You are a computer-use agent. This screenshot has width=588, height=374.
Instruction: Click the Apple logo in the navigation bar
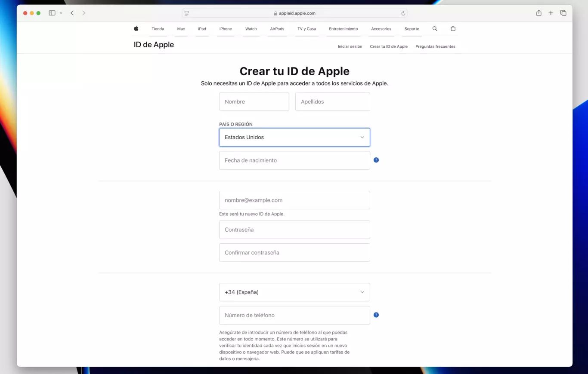point(136,29)
